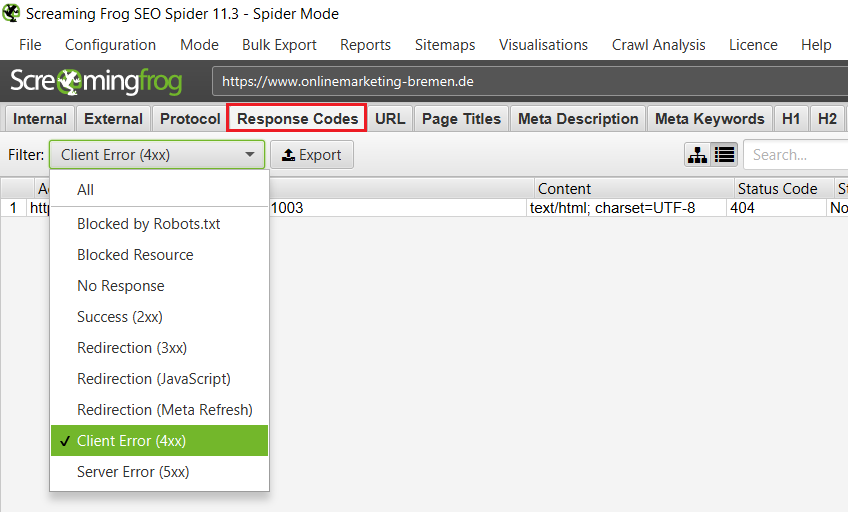Open the Meta Description tab
Screen dimensions: 848x512
pos(578,118)
